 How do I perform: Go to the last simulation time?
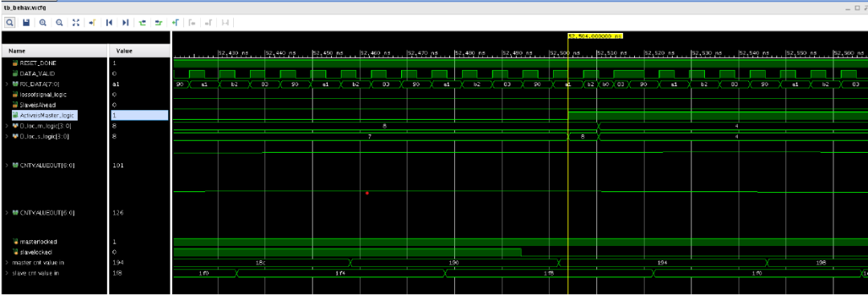[x=125, y=23]
